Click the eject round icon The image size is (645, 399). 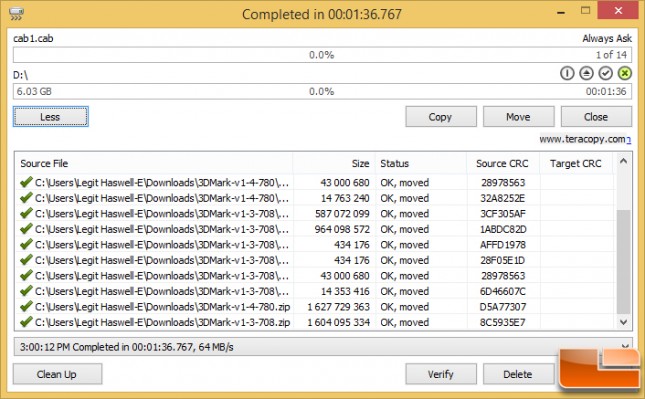click(x=586, y=73)
